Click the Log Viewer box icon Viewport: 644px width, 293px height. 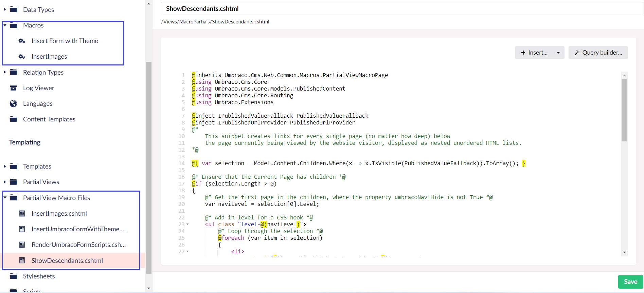click(13, 88)
